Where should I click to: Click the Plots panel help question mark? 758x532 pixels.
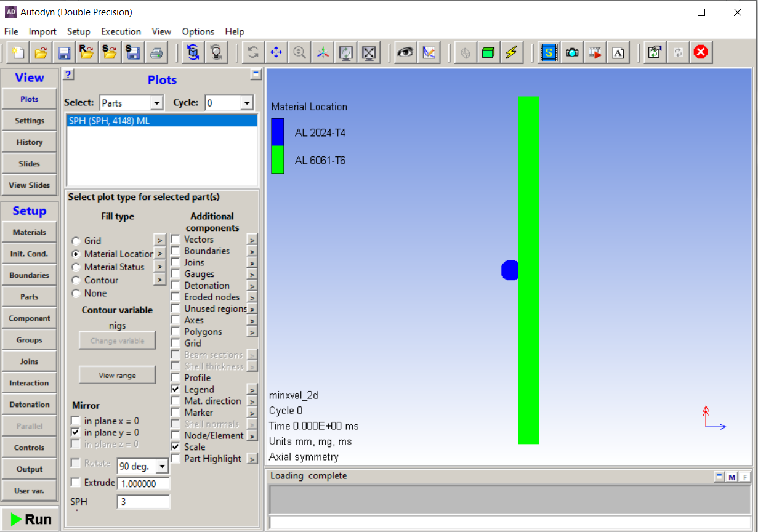tap(69, 75)
